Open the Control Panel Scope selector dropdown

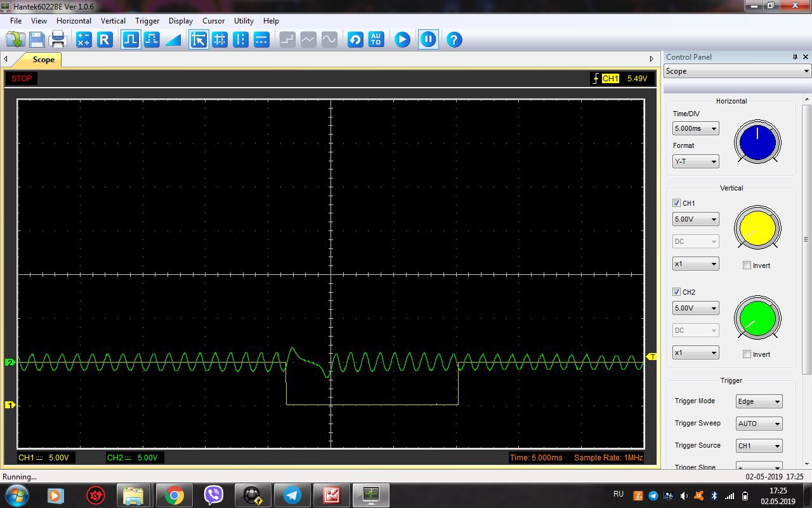coord(737,71)
